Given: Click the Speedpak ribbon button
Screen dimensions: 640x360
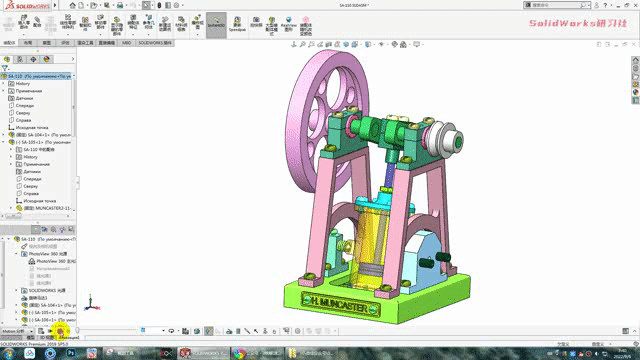Looking at the screenshot, I should (237, 25).
